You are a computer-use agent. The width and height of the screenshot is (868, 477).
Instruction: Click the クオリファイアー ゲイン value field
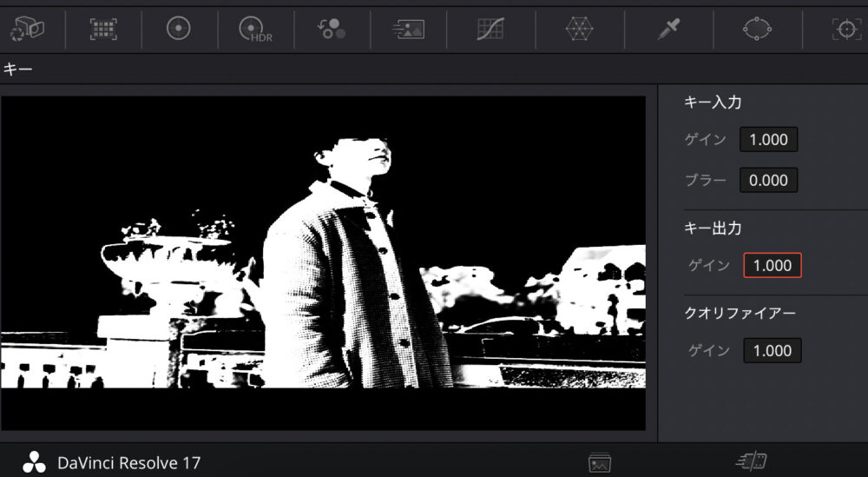(772, 351)
